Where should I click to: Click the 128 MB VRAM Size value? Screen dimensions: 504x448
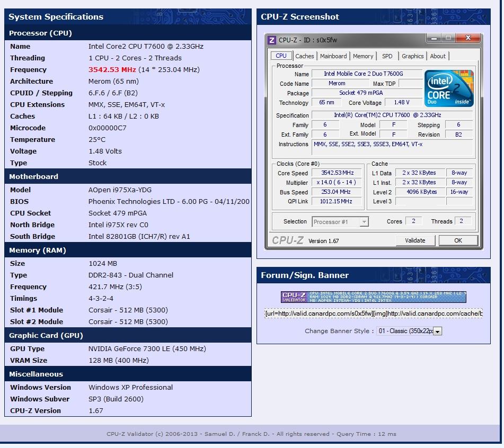click(119, 360)
